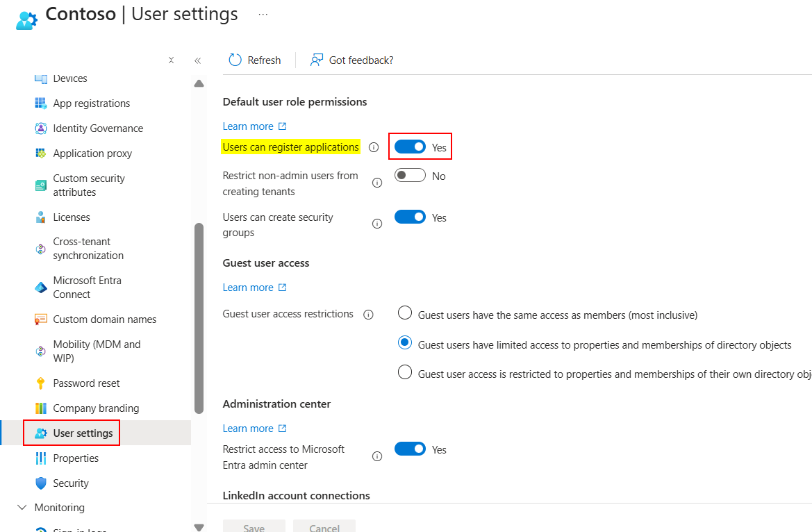The height and width of the screenshot is (532, 812).
Task: Click info icon for Users can create security groups
Action: (x=377, y=224)
